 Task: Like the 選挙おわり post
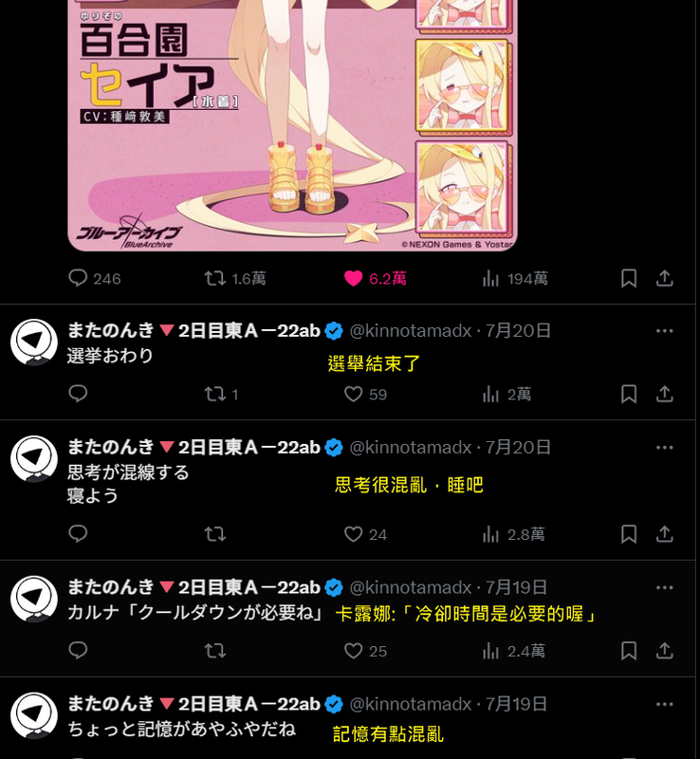[x=353, y=394]
